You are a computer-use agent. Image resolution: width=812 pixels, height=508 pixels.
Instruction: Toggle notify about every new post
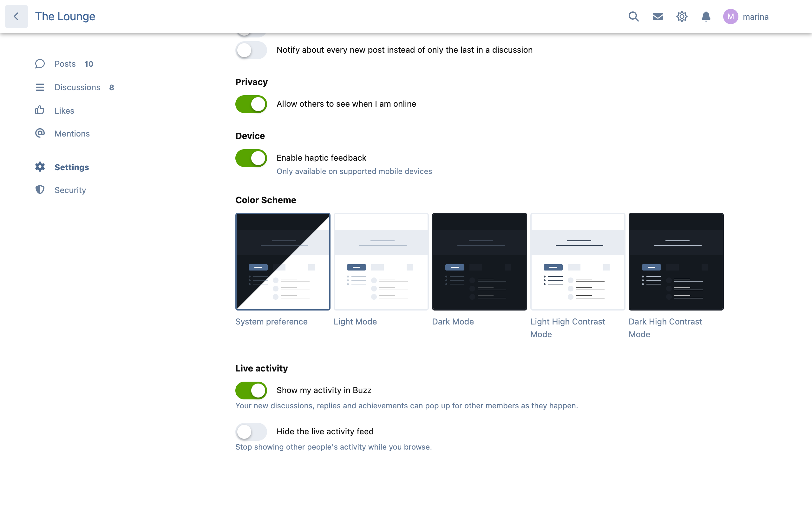pyautogui.click(x=251, y=50)
